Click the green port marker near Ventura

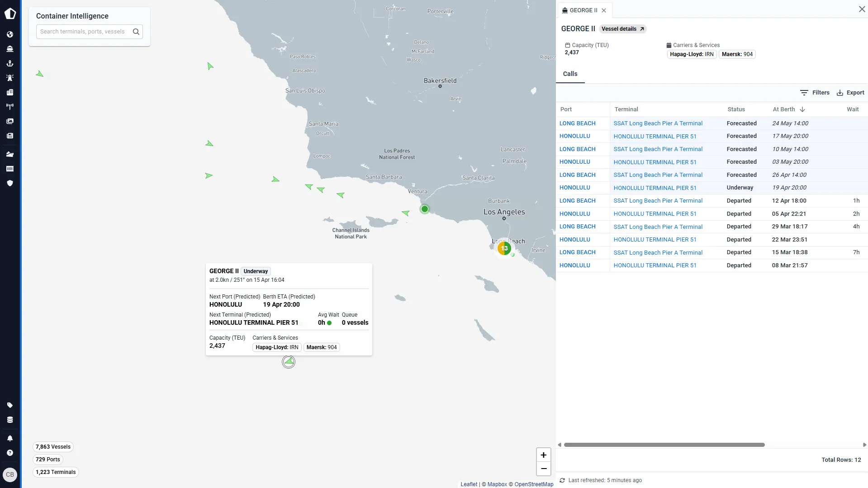click(424, 209)
